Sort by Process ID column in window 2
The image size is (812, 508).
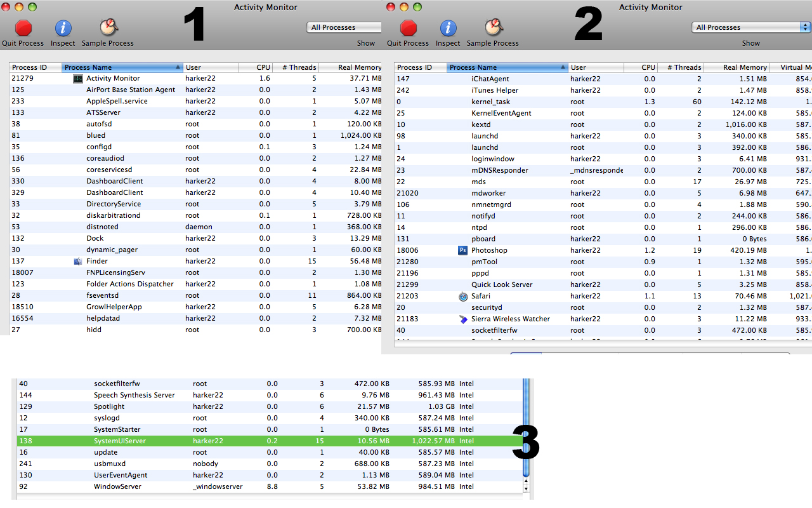coord(421,67)
